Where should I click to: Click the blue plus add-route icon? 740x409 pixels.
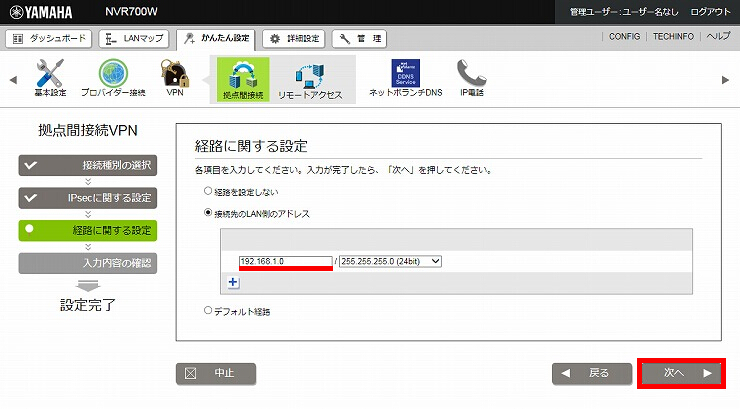tap(233, 282)
